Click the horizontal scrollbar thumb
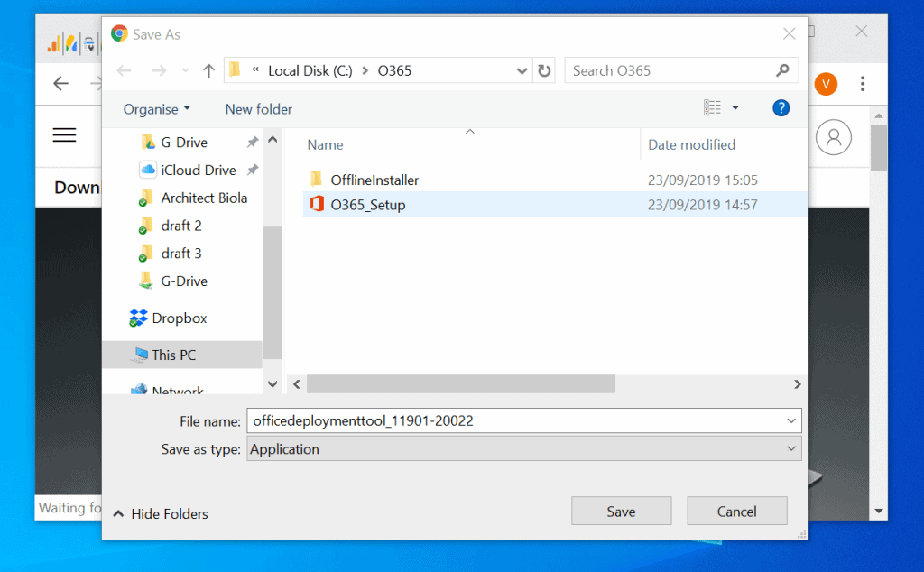The height and width of the screenshot is (572, 924). point(461,384)
